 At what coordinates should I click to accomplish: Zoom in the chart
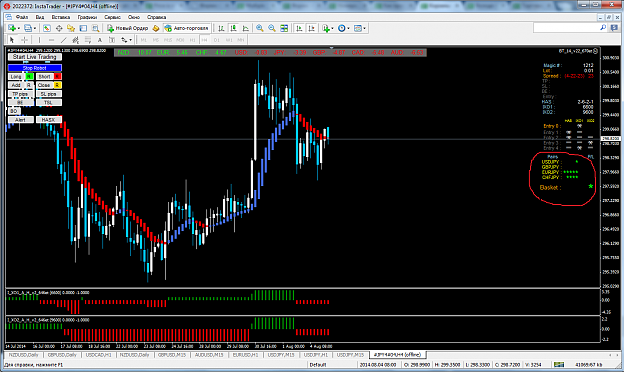pyautogui.click(x=260, y=28)
